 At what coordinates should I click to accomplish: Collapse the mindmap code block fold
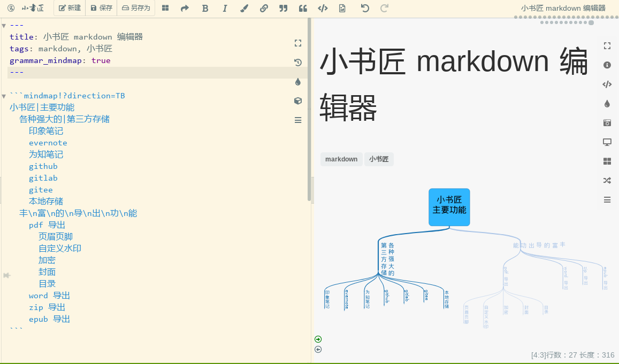[4, 96]
